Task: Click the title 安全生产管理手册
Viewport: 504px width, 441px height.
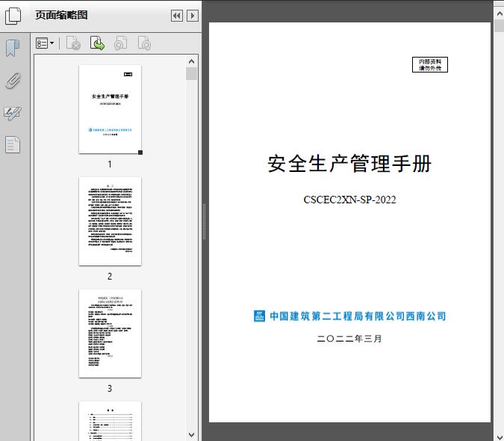Action: pos(349,164)
